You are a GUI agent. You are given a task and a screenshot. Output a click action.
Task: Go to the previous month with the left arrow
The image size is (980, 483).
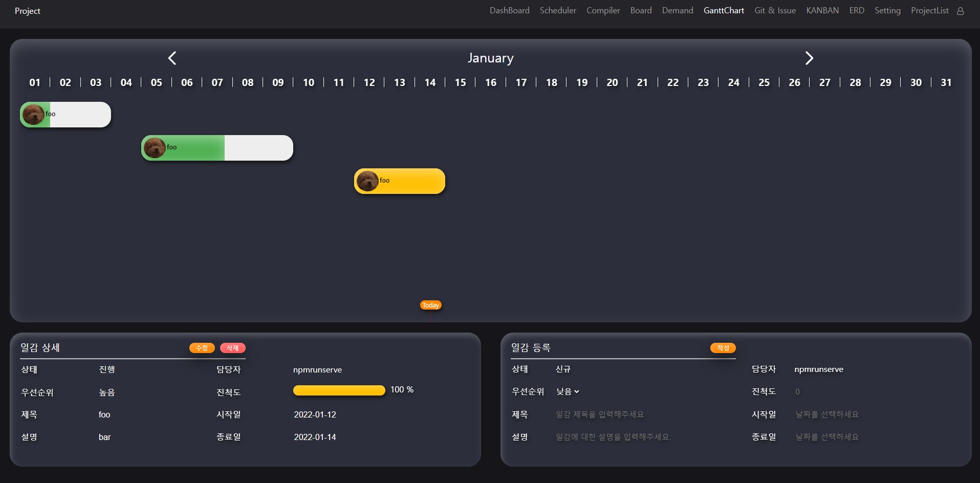tap(172, 58)
